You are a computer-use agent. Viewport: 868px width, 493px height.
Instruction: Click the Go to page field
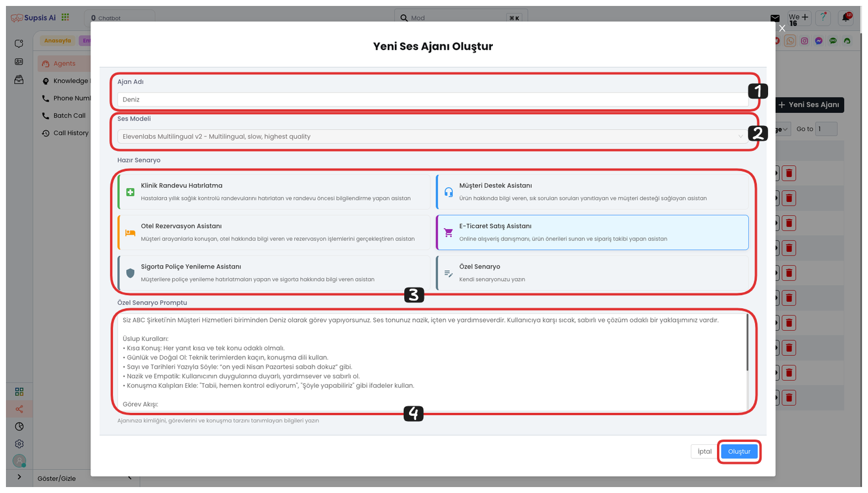[x=826, y=129]
